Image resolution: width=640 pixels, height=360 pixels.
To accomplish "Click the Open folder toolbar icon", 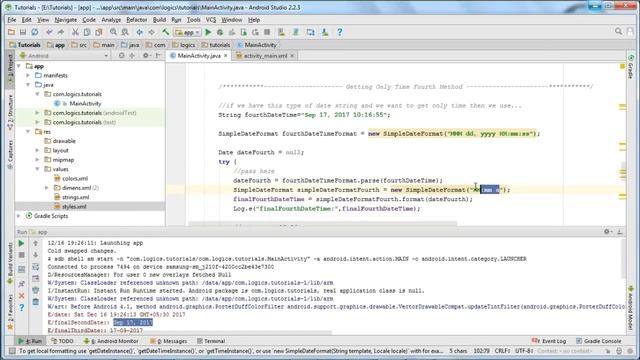I will click(x=11, y=32).
